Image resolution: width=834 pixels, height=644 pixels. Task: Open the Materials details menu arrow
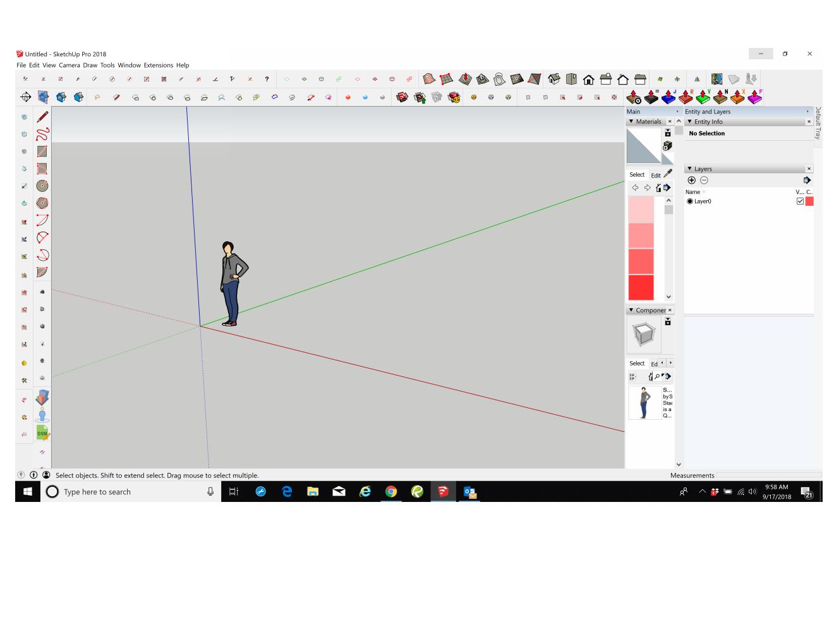[x=667, y=188]
